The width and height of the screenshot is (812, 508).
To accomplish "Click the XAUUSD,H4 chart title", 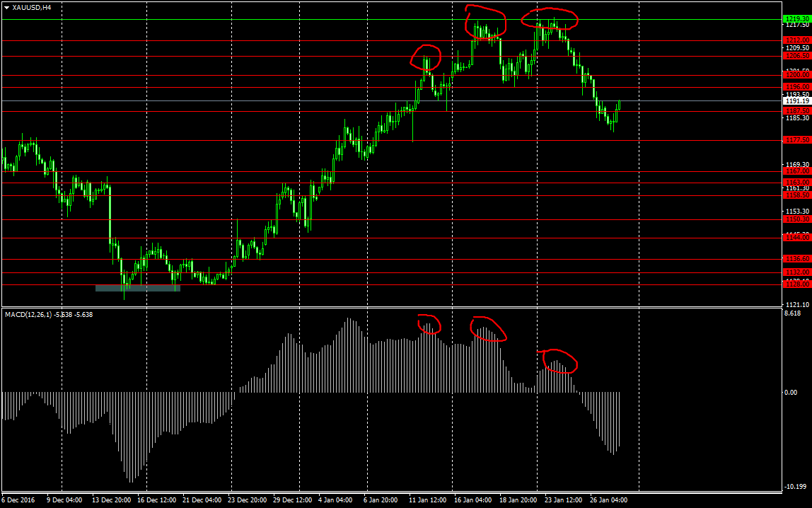I will [32, 8].
